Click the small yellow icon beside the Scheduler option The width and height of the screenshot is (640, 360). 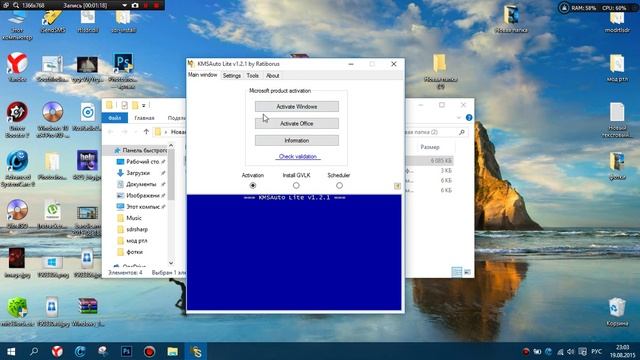(397, 186)
